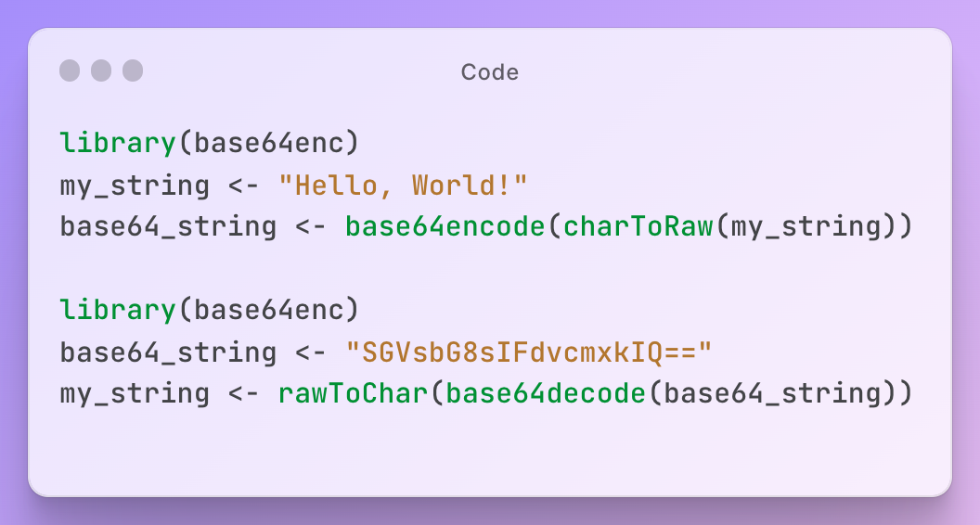980x525 pixels.
Task: Click the base64decode function name
Action: [545, 393]
